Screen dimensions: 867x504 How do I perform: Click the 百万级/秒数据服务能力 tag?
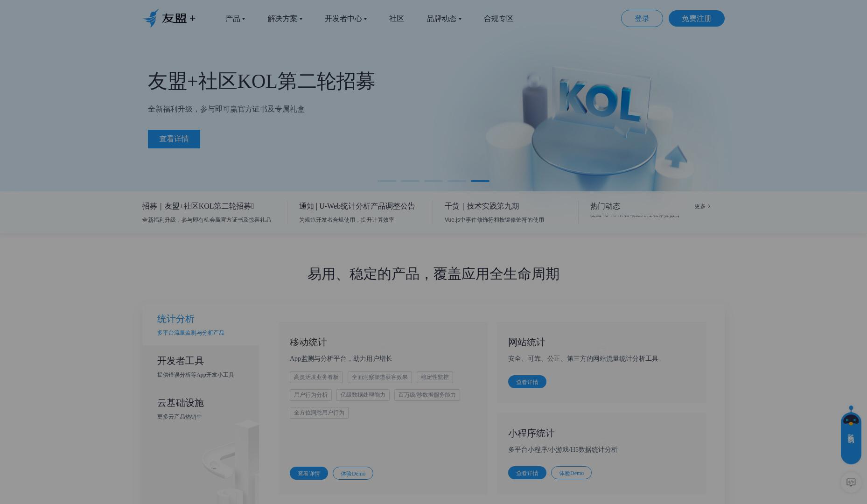click(427, 395)
